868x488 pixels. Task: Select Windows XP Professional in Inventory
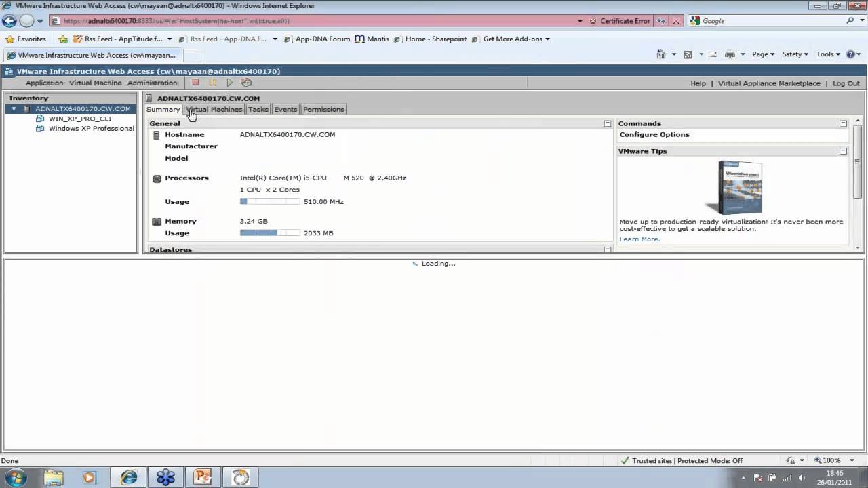coord(91,128)
